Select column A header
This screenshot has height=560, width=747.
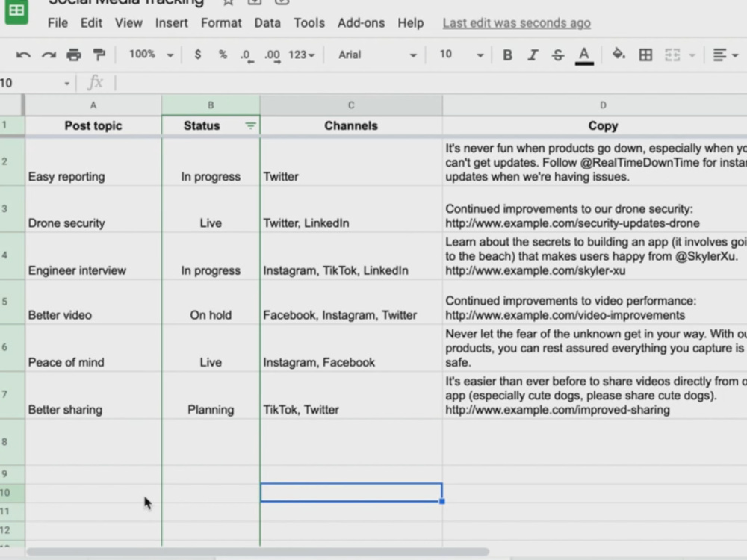[x=93, y=105]
